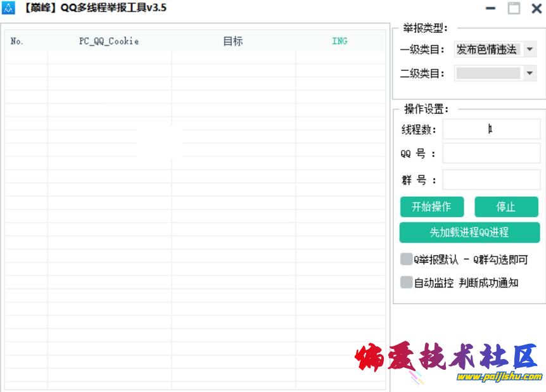Click the QQ号 input box
The width and height of the screenshot is (546, 392).
(492, 153)
